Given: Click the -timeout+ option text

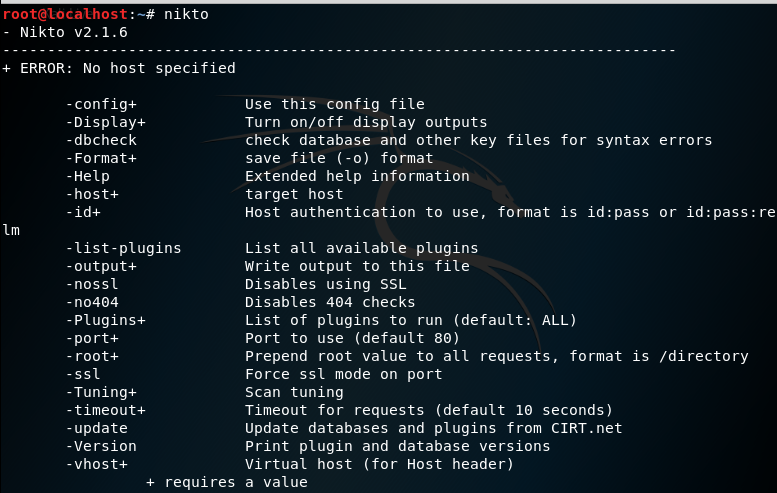Looking at the screenshot, I should click(105, 410).
